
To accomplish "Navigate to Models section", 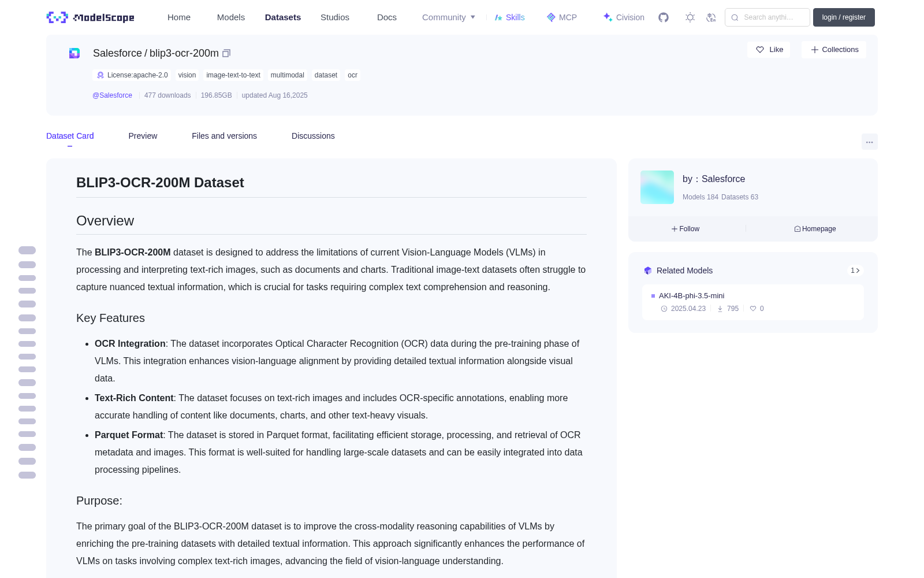I will point(231,17).
